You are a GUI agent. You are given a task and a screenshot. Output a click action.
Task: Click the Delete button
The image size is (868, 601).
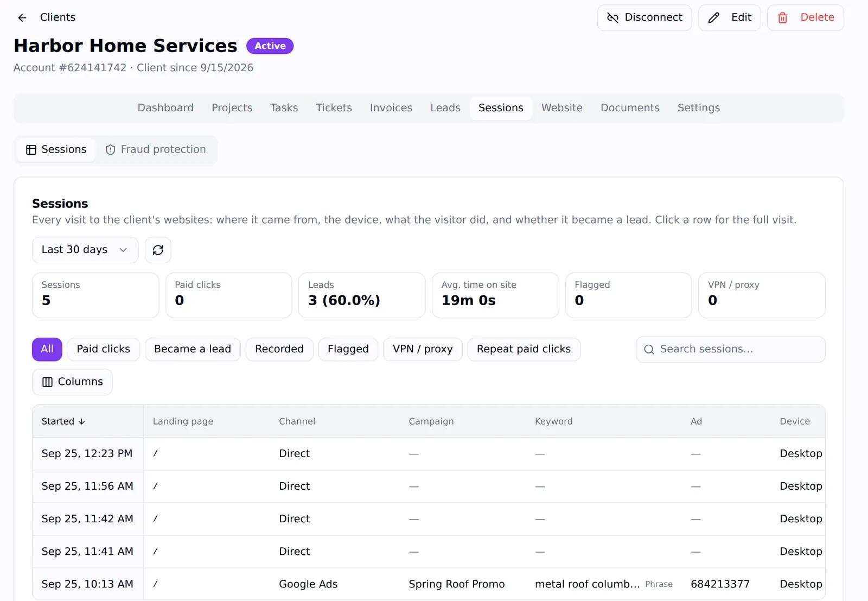[x=806, y=18]
